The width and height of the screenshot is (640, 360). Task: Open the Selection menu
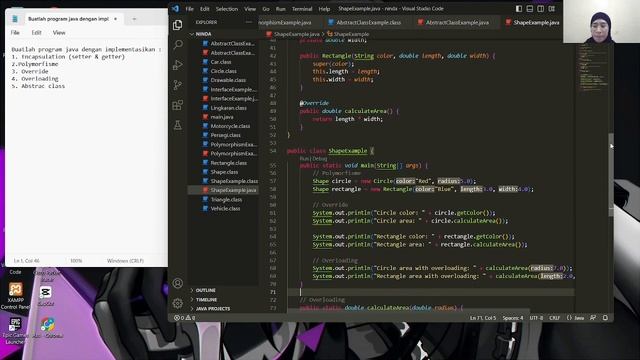coord(227,9)
